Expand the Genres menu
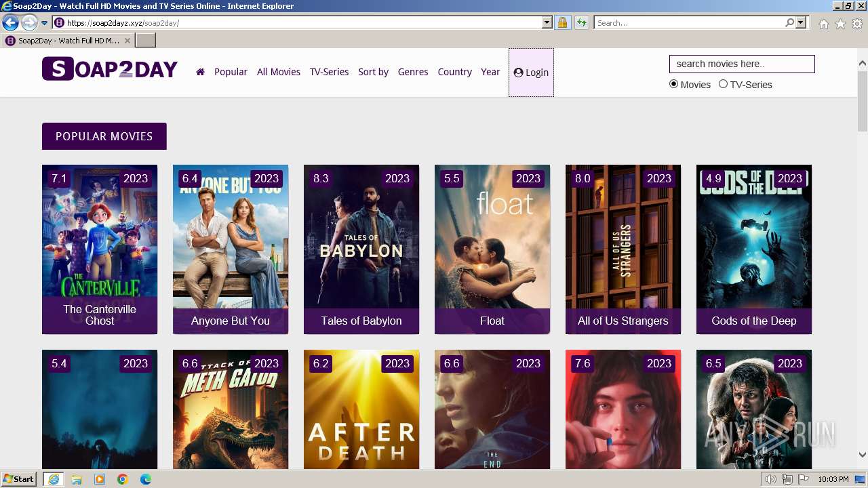 click(413, 72)
